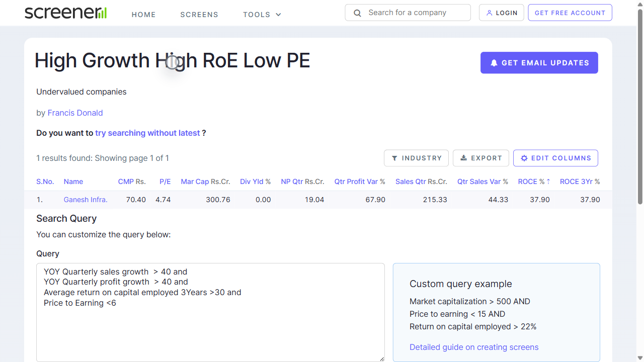Click the 'try searching without latest' link
The height and width of the screenshot is (362, 644).
click(x=147, y=133)
